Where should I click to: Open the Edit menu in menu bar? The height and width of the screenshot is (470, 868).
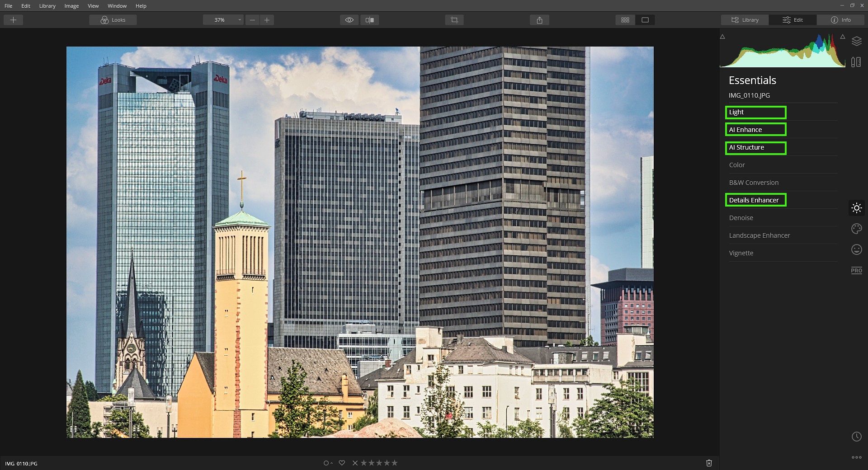point(26,6)
